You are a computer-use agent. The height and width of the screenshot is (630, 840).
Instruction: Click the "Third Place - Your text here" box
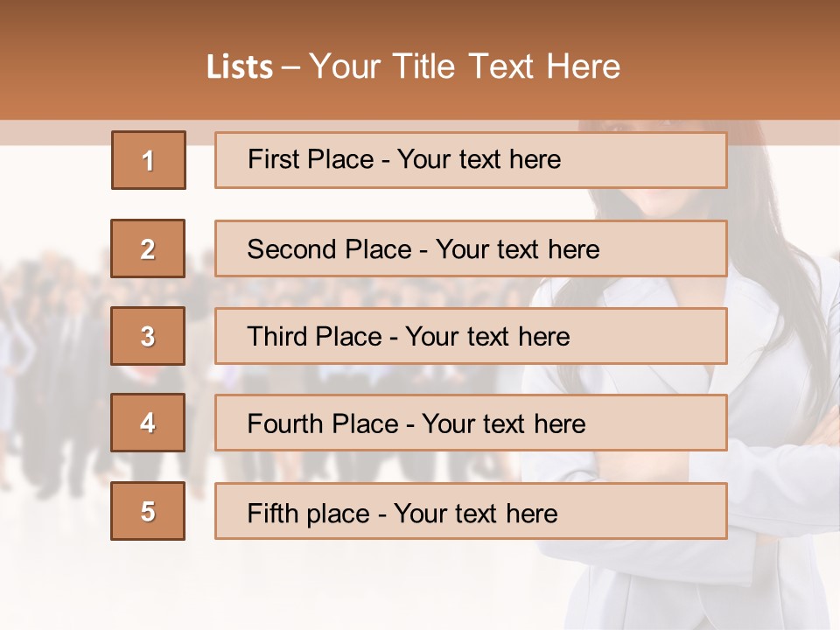pyautogui.click(x=471, y=336)
